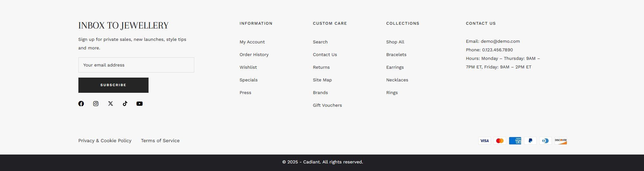Open Privacy & Cookie Policy
This screenshot has height=171, width=644.
105,141
